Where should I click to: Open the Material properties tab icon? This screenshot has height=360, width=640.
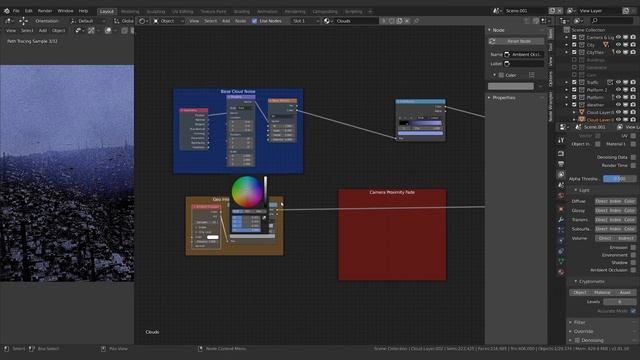coord(561,272)
